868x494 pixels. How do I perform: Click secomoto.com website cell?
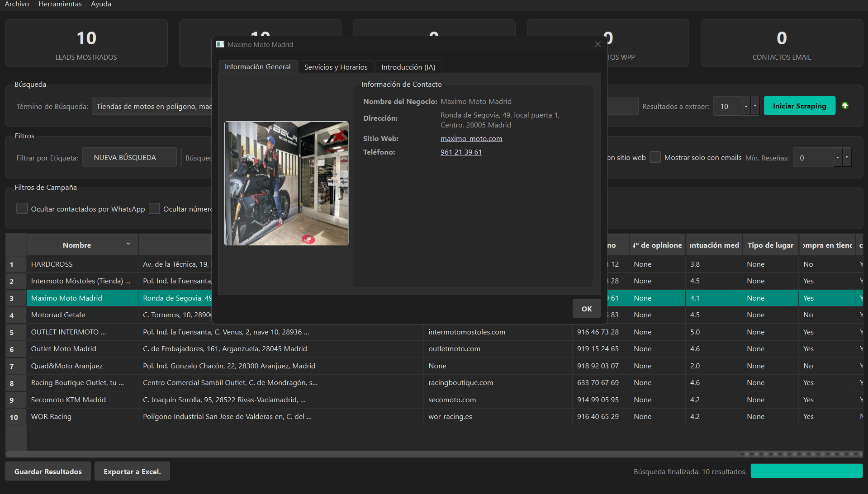point(498,400)
